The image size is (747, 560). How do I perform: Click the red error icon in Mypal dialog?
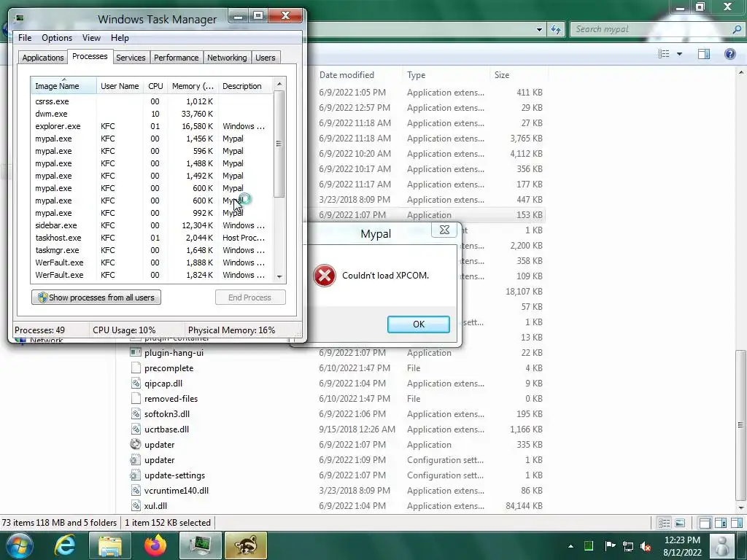pyautogui.click(x=325, y=275)
